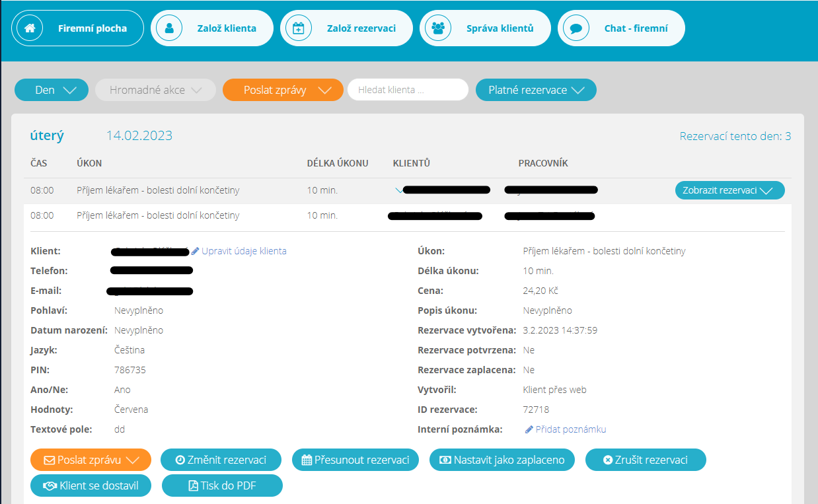Open the Platné rezervace filter dropdown
Image resolution: width=818 pixels, height=504 pixels.
coord(536,90)
